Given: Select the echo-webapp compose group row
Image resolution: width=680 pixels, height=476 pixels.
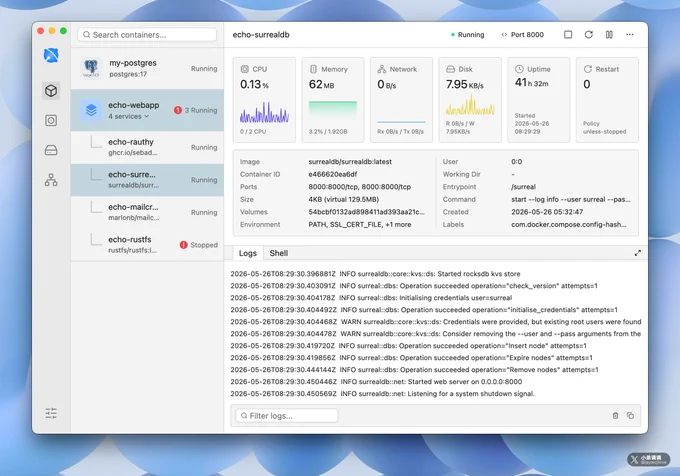Looking at the screenshot, I should 147,110.
